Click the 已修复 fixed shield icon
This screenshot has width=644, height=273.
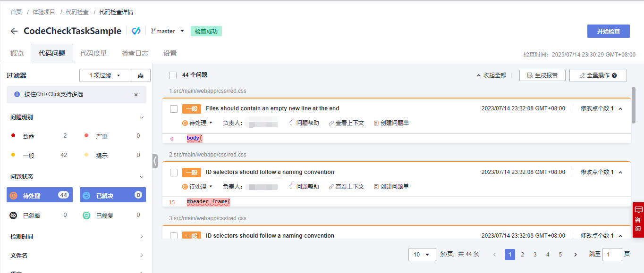[87, 215]
